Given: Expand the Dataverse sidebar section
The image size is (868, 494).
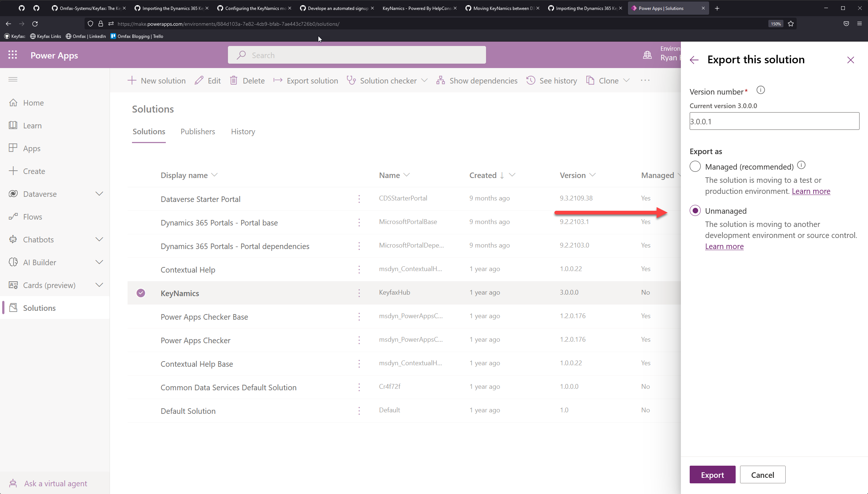Looking at the screenshot, I should point(99,194).
